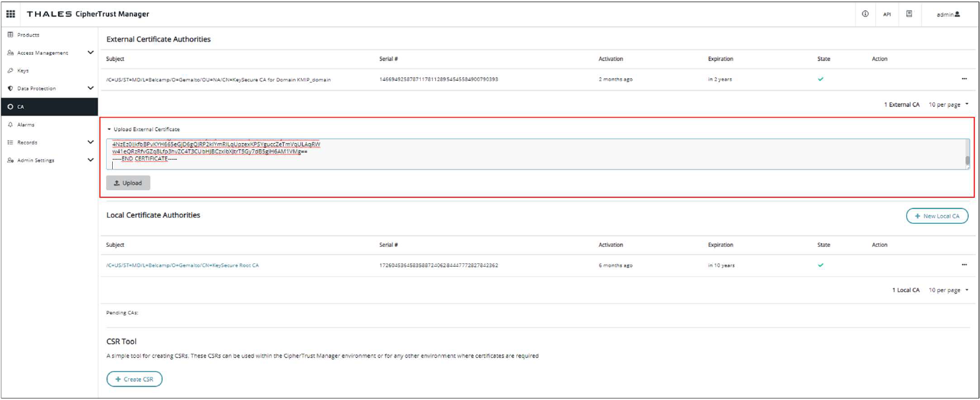Expand the Admin Settings chevron
The image size is (980, 400).
coord(90,160)
